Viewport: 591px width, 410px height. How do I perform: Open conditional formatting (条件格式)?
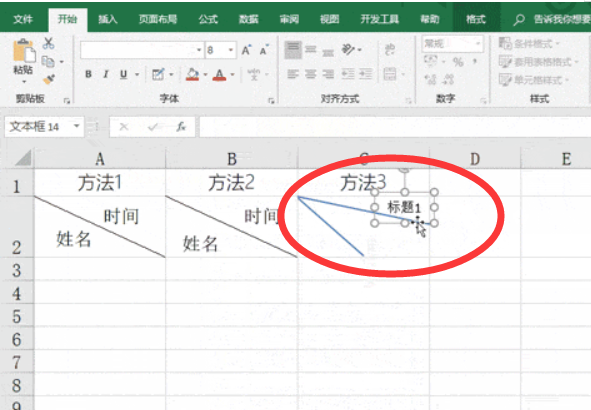[529, 44]
